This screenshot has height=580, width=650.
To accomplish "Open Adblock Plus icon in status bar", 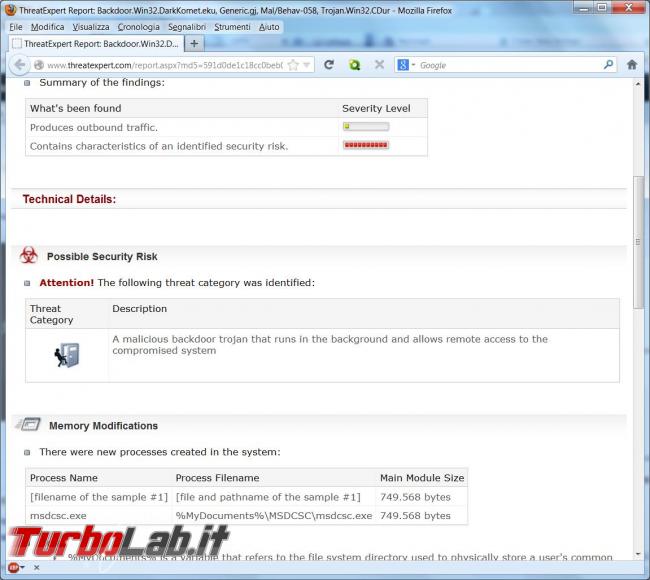I will click(12, 567).
